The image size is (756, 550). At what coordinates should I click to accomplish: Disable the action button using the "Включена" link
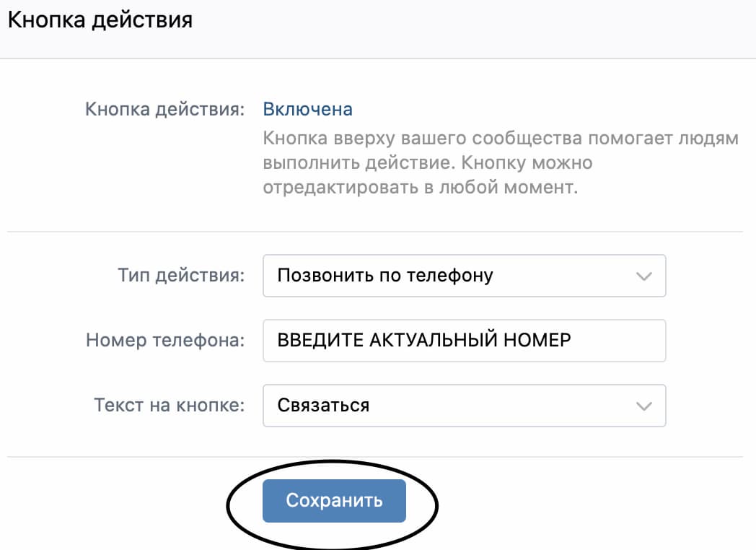pyautogui.click(x=307, y=108)
